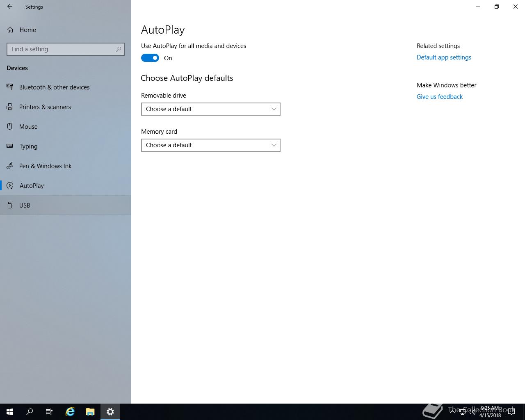Viewport: 525px width, 420px height.
Task: Open the Default app settings link
Action: click(444, 57)
